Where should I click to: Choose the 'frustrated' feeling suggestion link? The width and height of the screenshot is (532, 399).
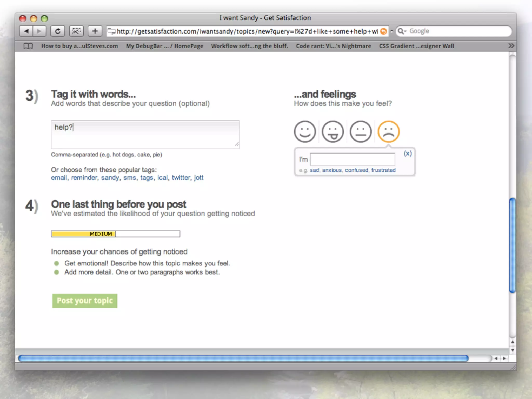[383, 170]
